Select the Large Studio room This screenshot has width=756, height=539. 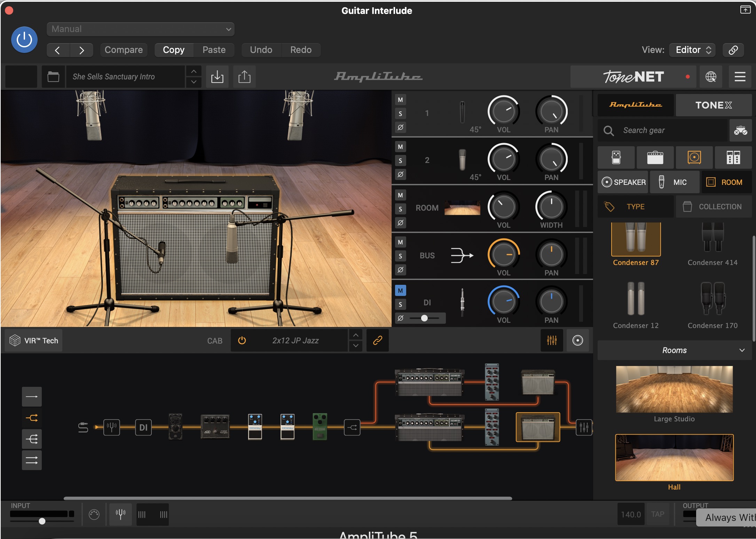[x=674, y=389]
